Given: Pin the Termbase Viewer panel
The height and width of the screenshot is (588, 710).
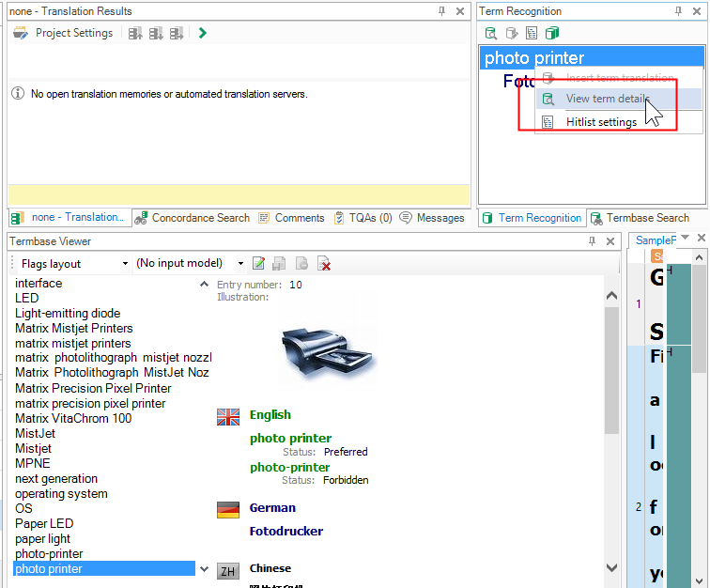Looking at the screenshot, I should coord(593,241).
